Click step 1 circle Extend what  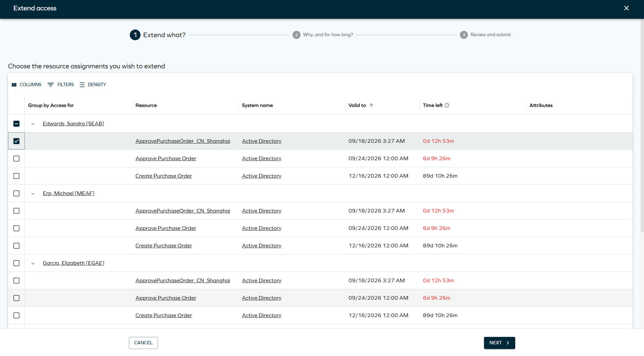(x=135, y=35)
